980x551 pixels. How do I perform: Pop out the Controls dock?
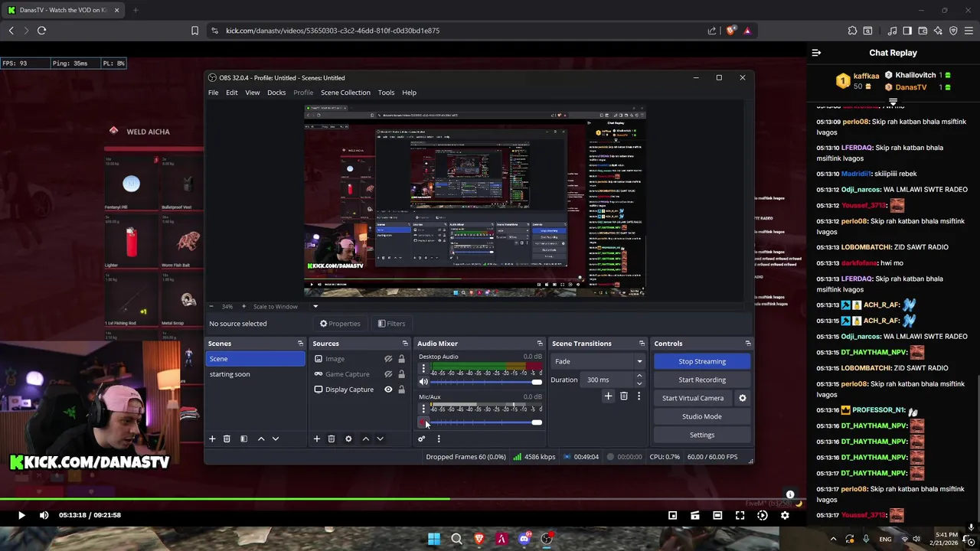748,344
